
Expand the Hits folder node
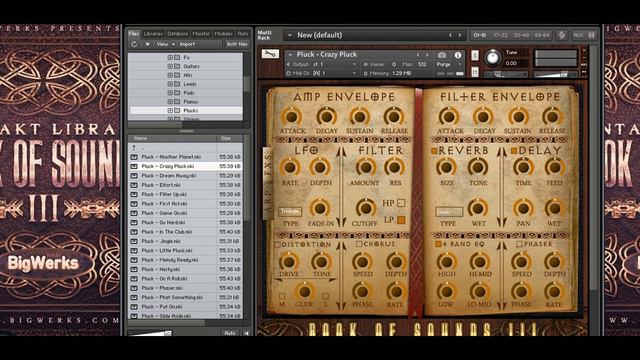(170, 75)
